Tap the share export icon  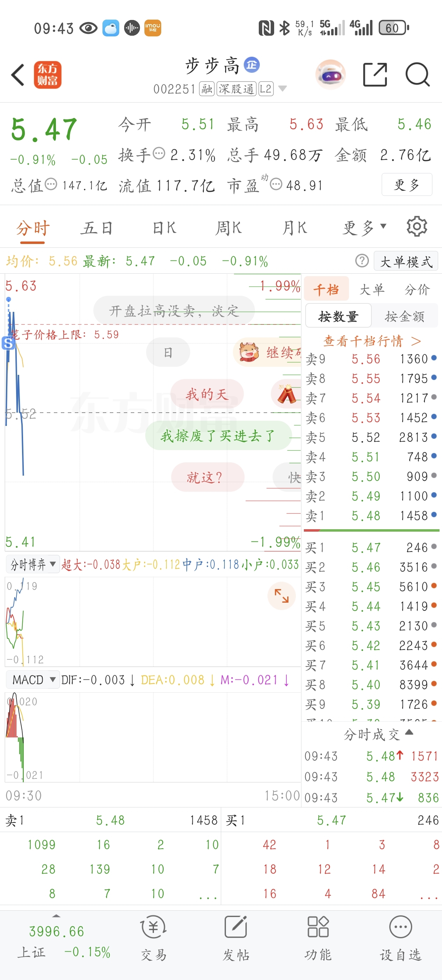point(375,75)
